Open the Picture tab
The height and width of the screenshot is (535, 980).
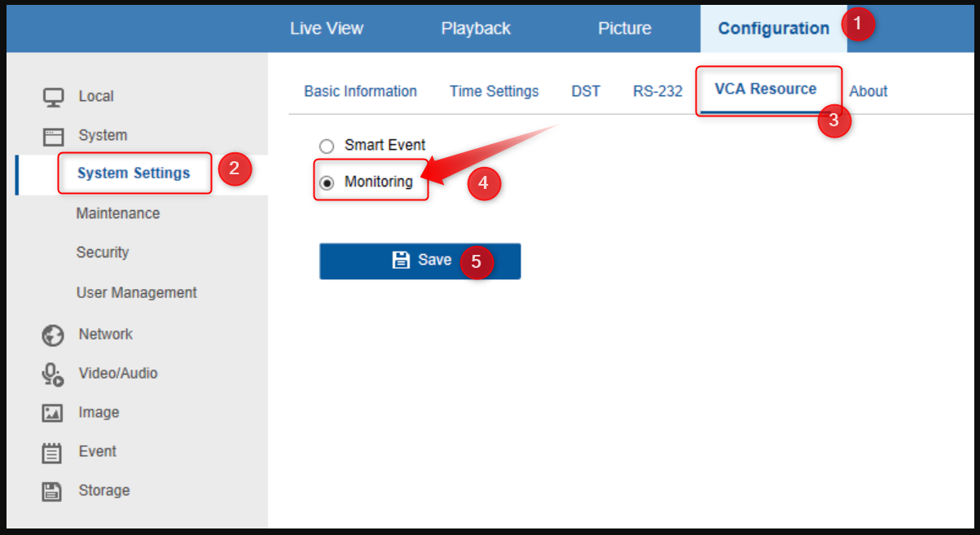pos(624,29)
